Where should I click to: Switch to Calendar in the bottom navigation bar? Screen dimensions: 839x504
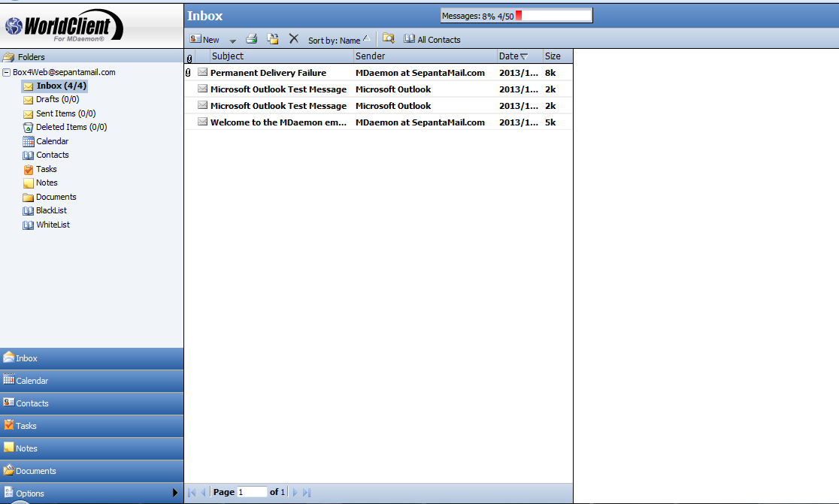(x=92, y=381)
